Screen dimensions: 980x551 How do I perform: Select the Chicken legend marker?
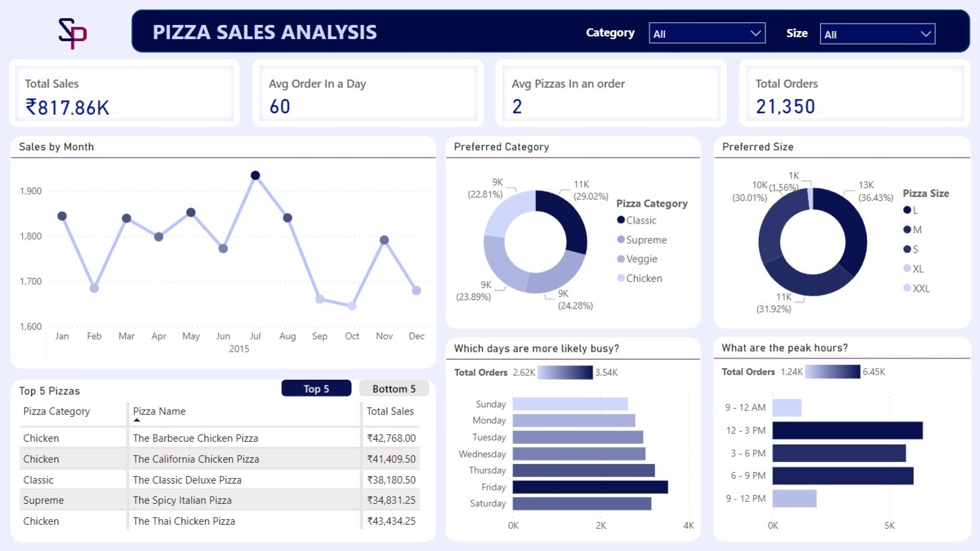621,278
